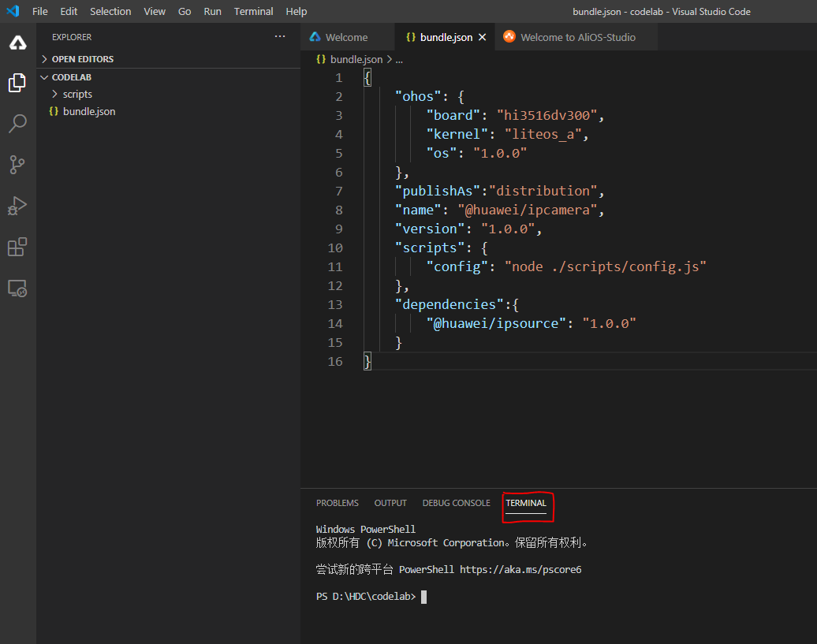Select bundle.json in the file explorer
The image size is (817, 644).
[88, 111]
